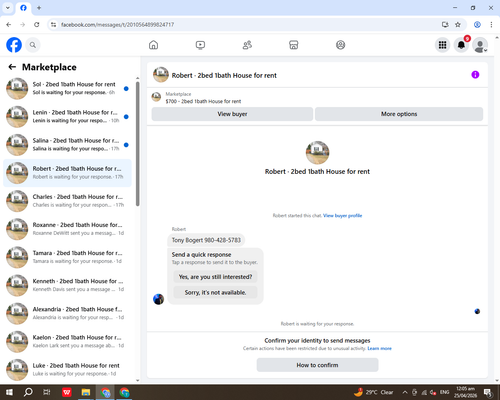The image size is (500, 400).
Task: Open the Facebook logo home link
Action: (x=14, y=45)
